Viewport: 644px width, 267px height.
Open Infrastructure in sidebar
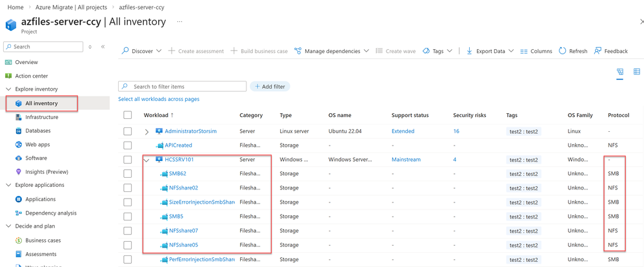(41, 117)
